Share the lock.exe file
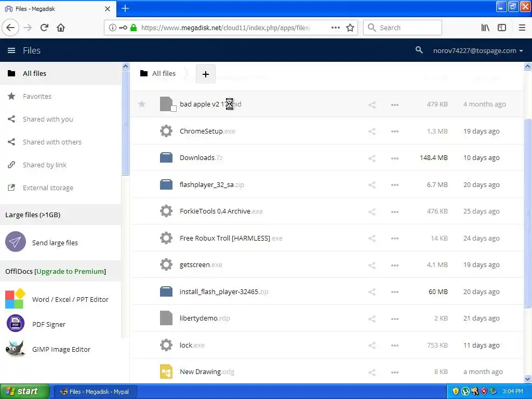532x399 pixels. [x=372, y=345]
